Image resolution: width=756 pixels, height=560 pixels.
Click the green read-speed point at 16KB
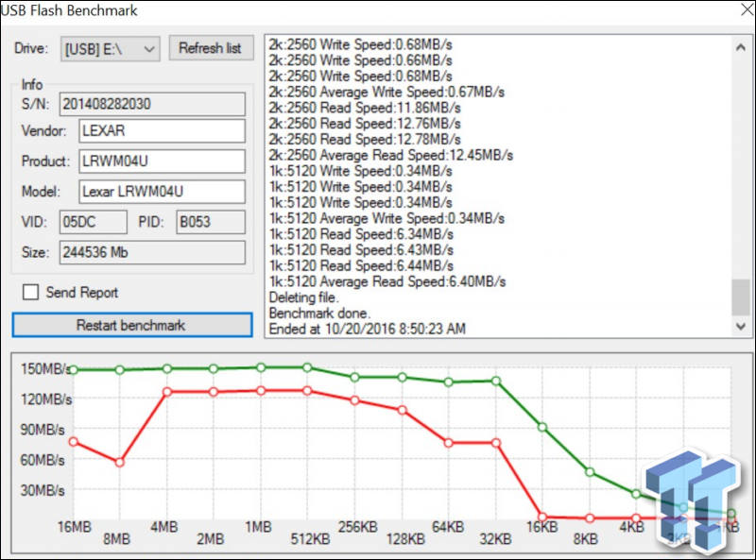coord(542,427)
